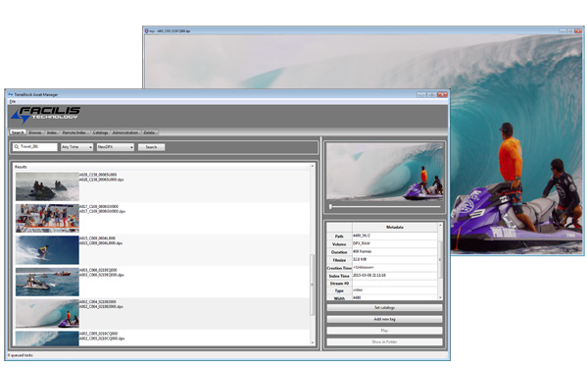Open the NewDPX catalog dropdown

pyautogui.click(x=115, y=147)
